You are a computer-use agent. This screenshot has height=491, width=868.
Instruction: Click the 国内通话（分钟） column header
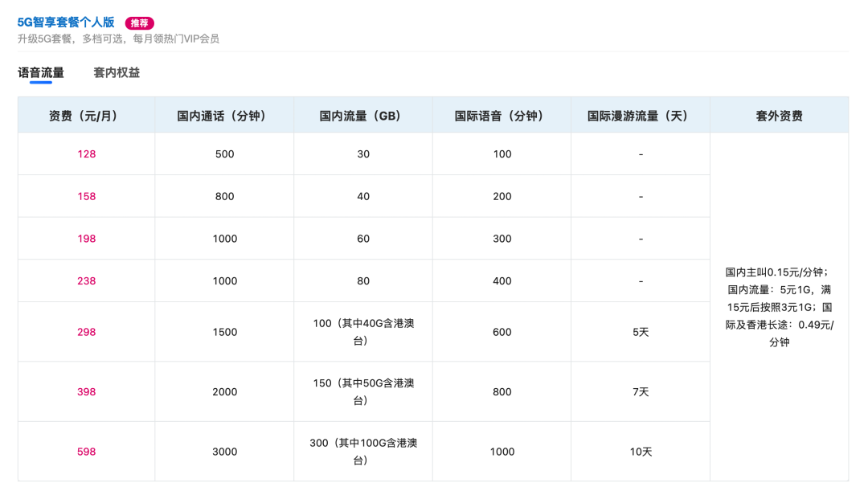pos(224,115)
